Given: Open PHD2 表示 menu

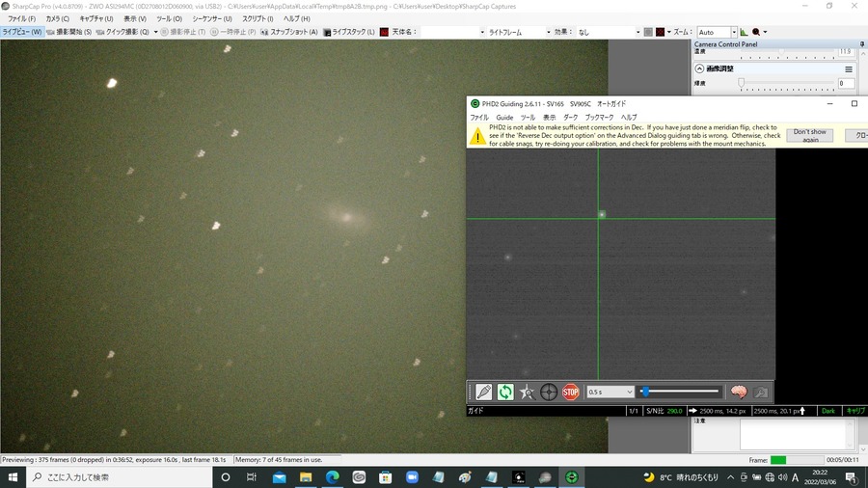Looking at the screenshot, I should click(x=549, y=118).
